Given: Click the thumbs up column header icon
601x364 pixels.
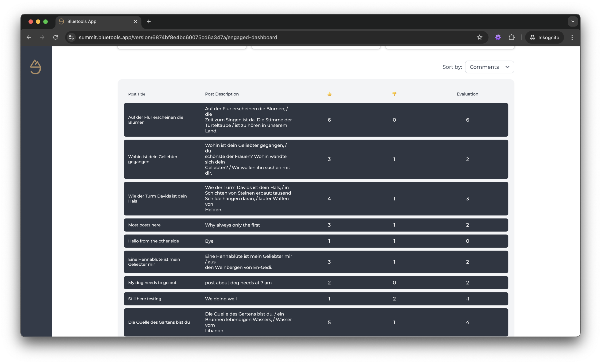Looking at the screenshot, I should pos(329,94).
